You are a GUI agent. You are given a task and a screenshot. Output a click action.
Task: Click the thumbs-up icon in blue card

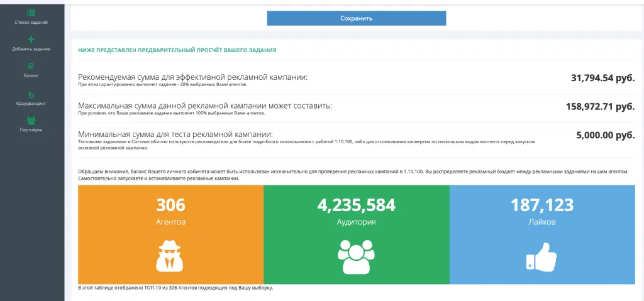(x=541, y=256)
